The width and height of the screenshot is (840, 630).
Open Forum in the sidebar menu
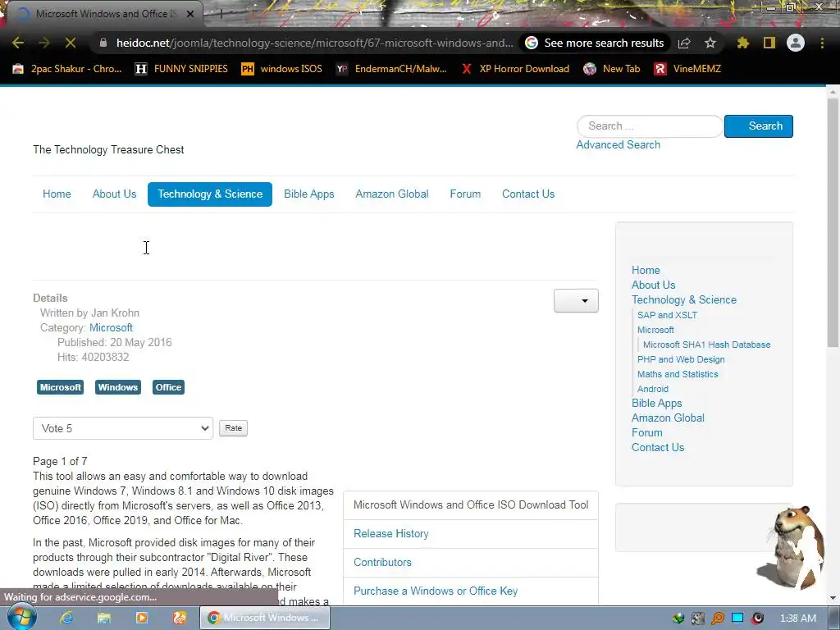[646, 432]
